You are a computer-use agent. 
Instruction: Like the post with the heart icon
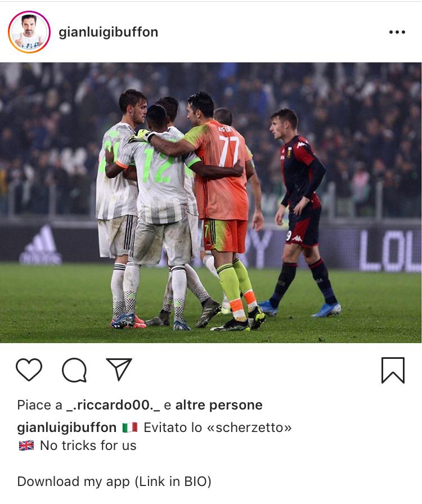coord(29,370)
